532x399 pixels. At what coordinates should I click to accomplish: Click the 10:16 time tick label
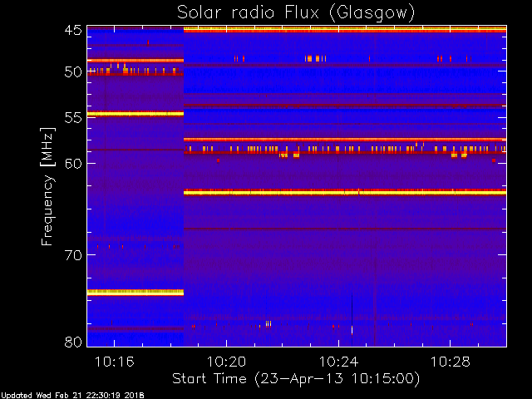pyautogui.click(x=115, y=362)
